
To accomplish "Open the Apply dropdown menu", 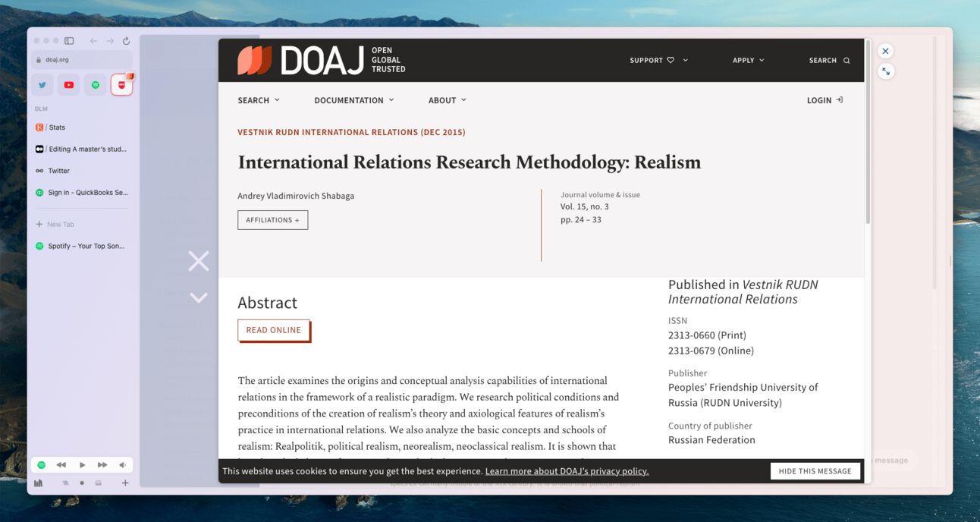I will [x=748, y=61].
